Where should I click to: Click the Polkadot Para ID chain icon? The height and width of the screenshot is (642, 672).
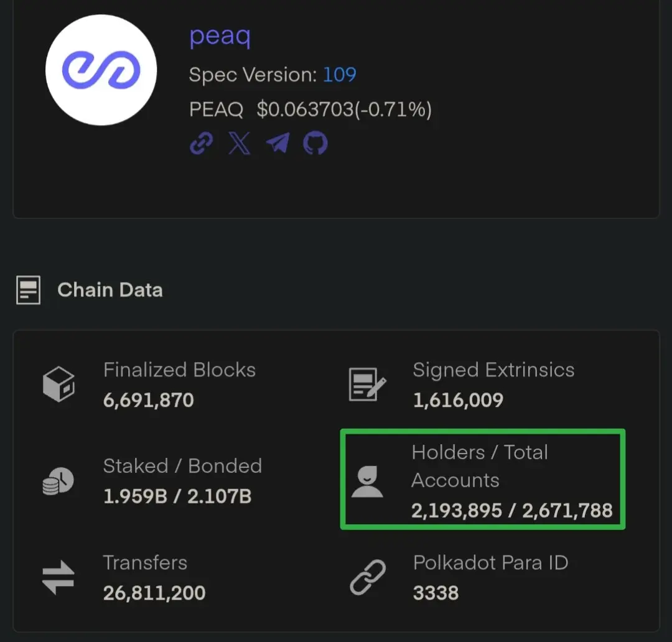[x=368, y=577]
